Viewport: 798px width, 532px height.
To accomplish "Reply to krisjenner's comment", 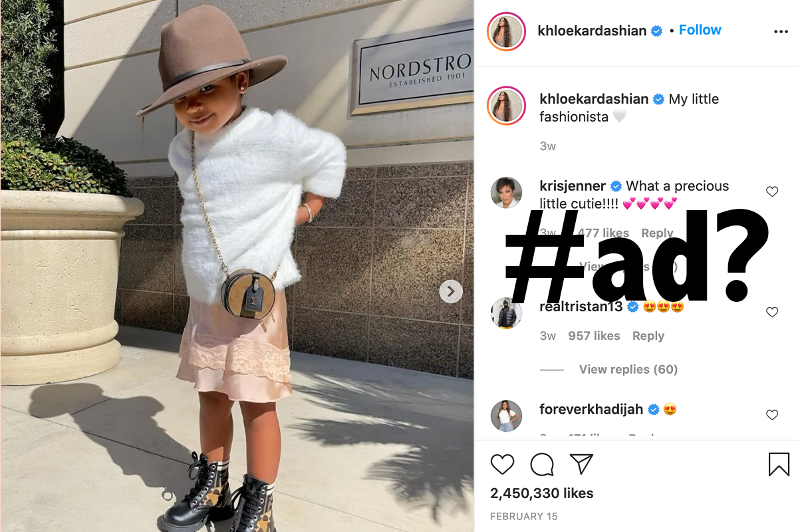I will 657,233.
